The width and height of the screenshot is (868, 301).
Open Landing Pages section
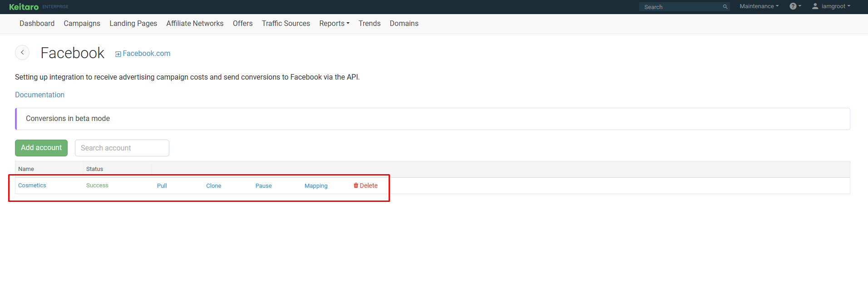(133, 23)
